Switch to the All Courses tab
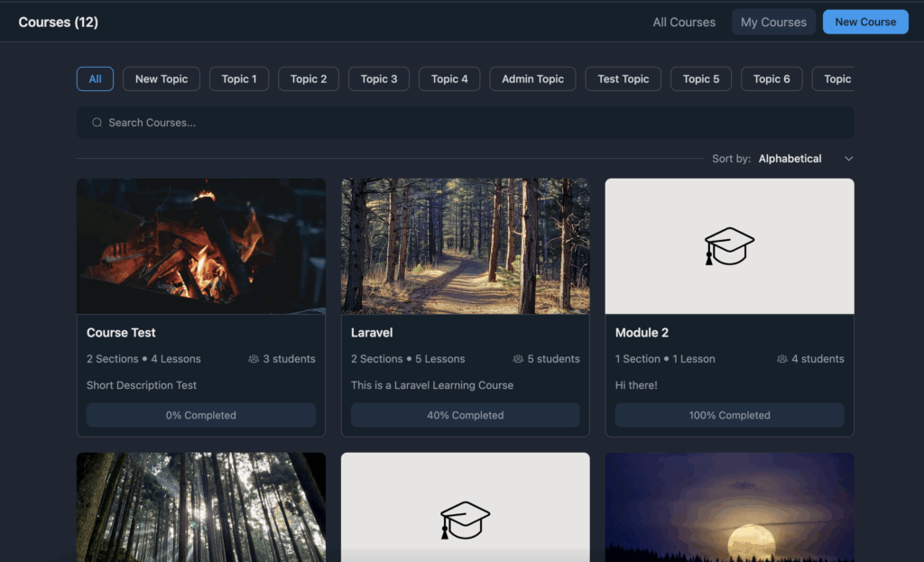This screenshot has width=924, height=562. 683,22
